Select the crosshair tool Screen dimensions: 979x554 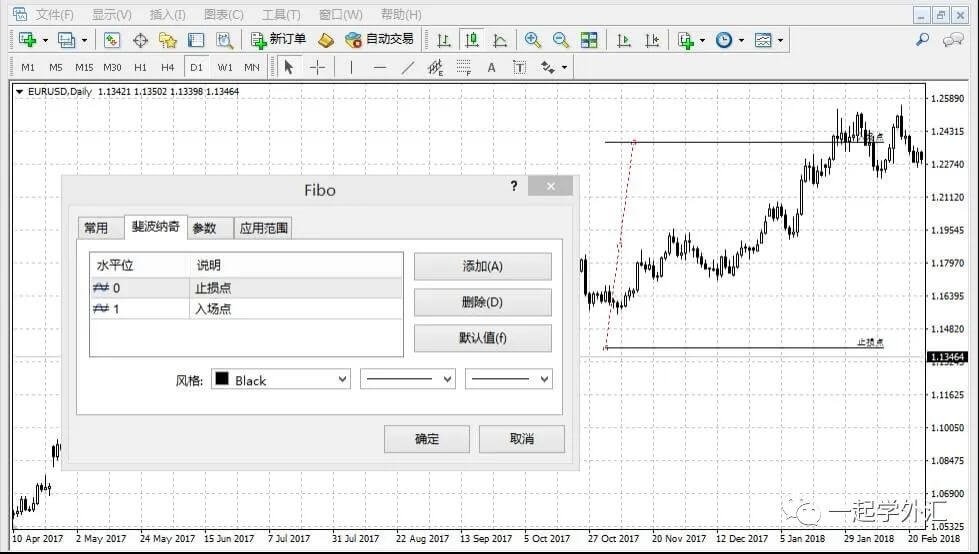(318, 67)
